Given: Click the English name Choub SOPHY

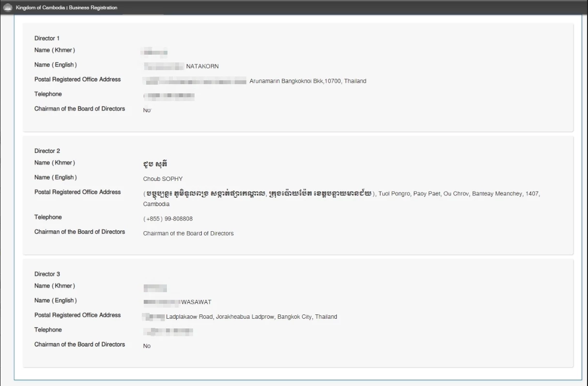Looking at the screenshot, I should tap(163, 179).
